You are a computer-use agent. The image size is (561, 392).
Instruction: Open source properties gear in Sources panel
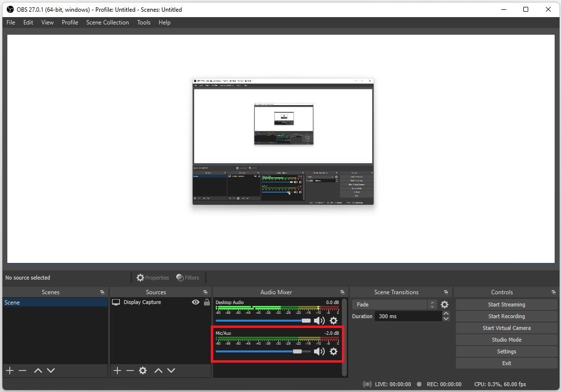[x=143, y=370]
